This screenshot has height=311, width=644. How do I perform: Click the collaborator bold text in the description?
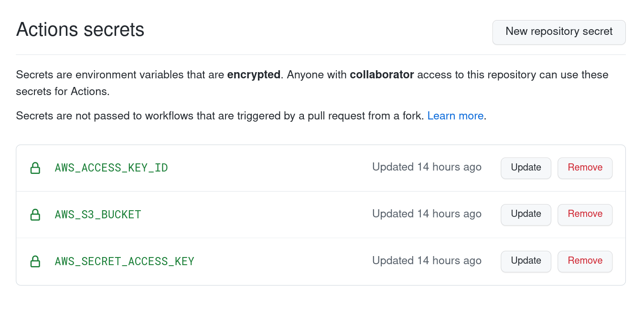point(382,75)
